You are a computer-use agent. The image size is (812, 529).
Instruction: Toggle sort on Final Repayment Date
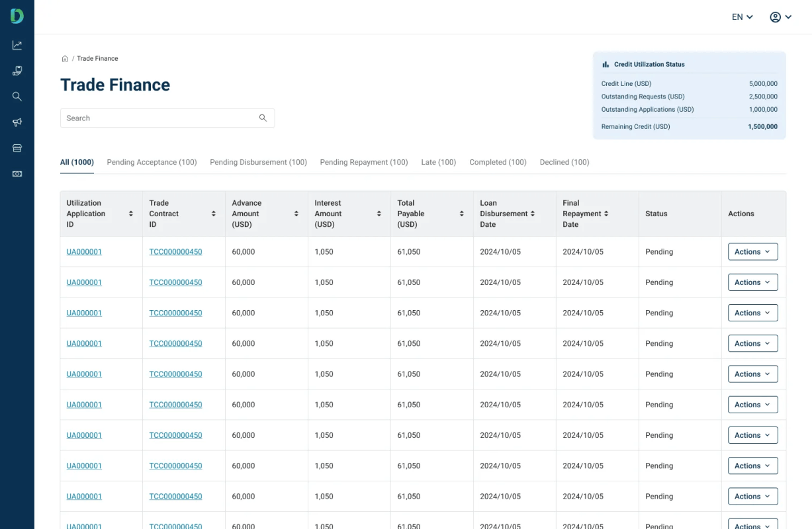tap(606, 214)
